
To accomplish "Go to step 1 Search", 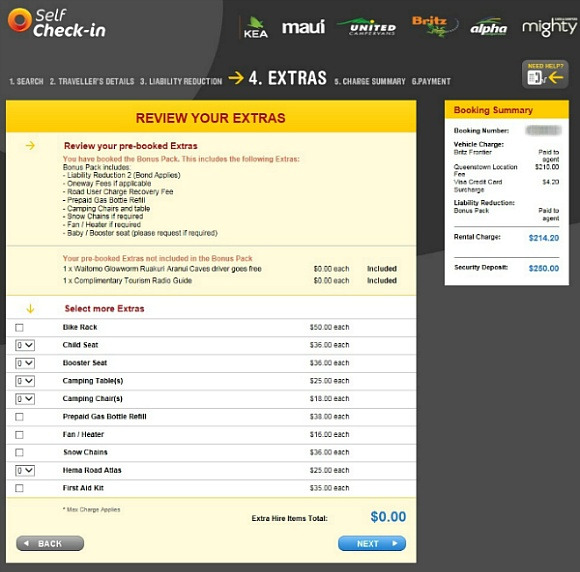I will [x=26, y=81].
